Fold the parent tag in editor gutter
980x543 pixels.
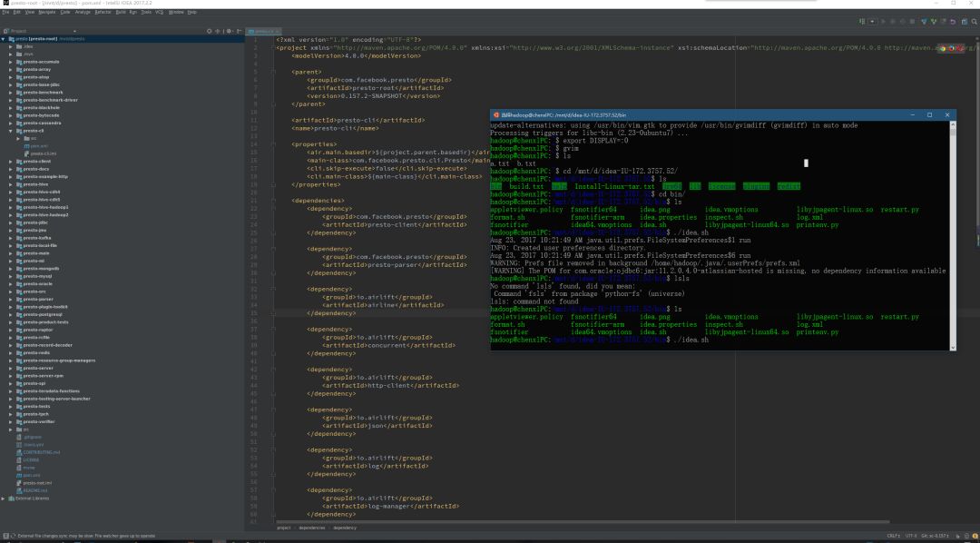[273, 72]
